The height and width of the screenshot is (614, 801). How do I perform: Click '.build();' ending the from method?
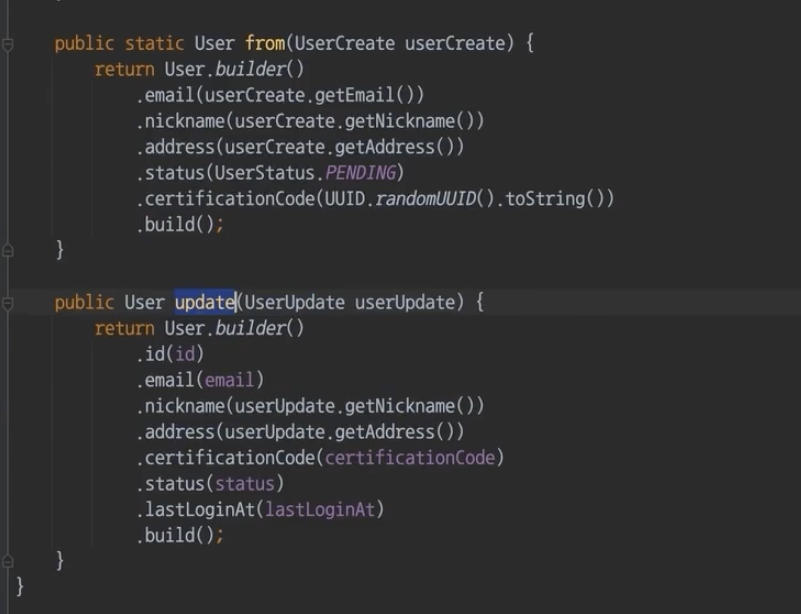pos(180,225)
